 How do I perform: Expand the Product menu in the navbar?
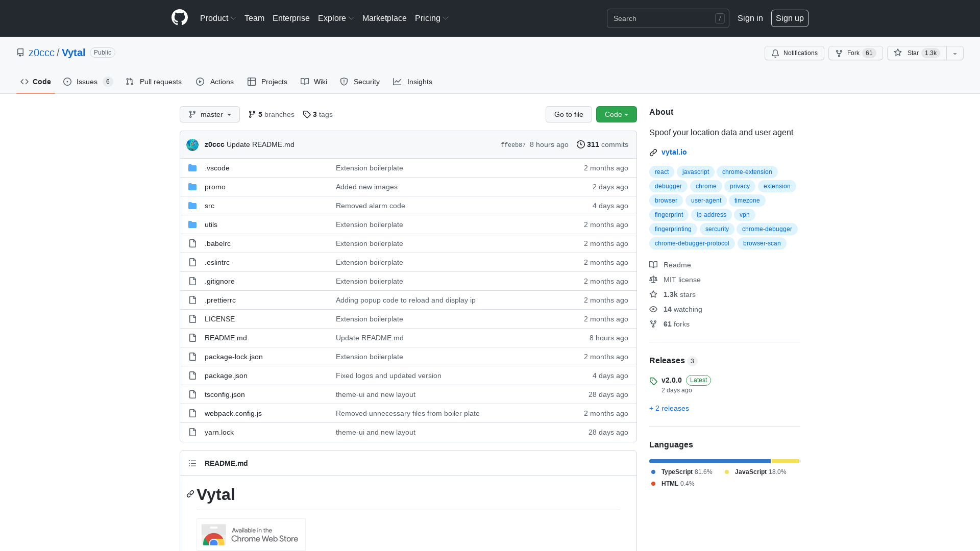[218, 18]
